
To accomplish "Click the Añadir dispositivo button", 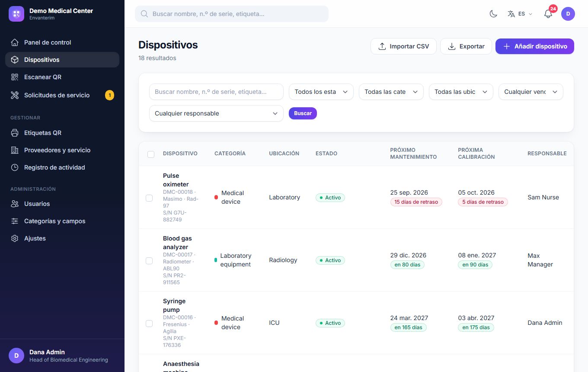I will [x=535, y=46].
